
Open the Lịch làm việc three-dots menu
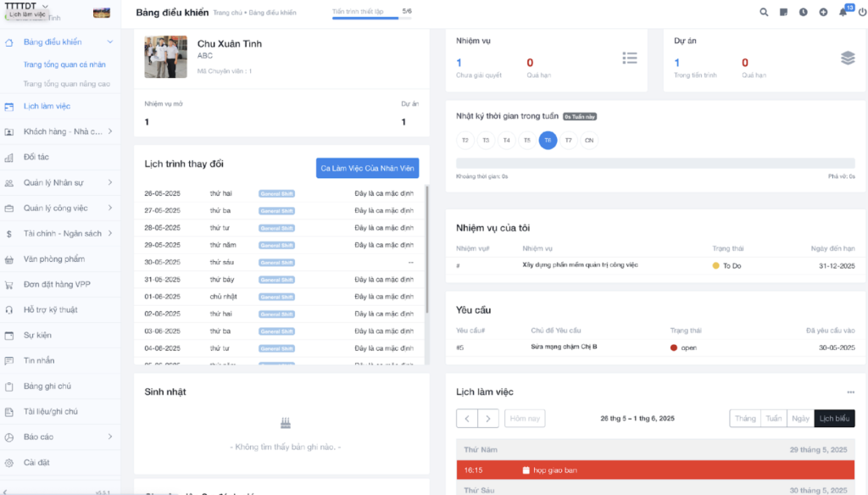click(850, 392)
